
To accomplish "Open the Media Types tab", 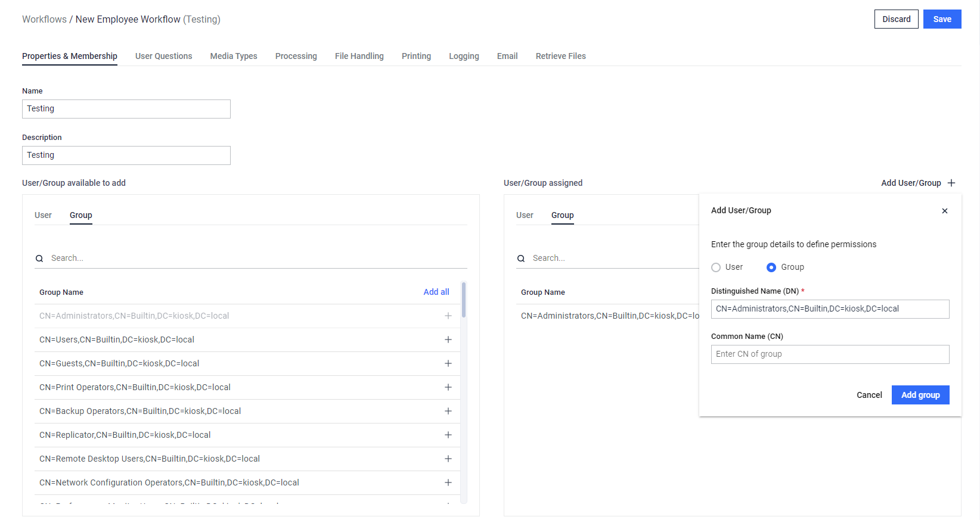I will point(234,56).
